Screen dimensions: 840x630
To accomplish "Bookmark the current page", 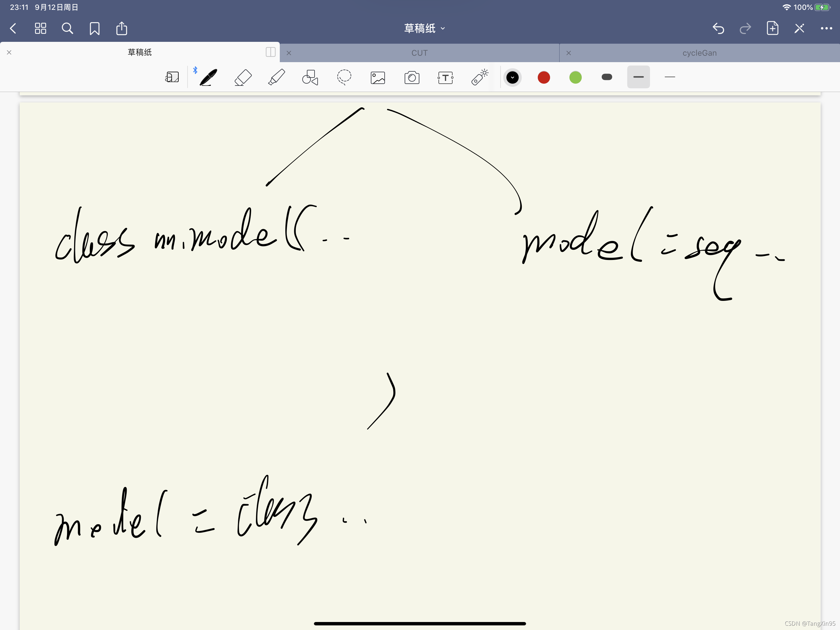I will pos(95,29).
